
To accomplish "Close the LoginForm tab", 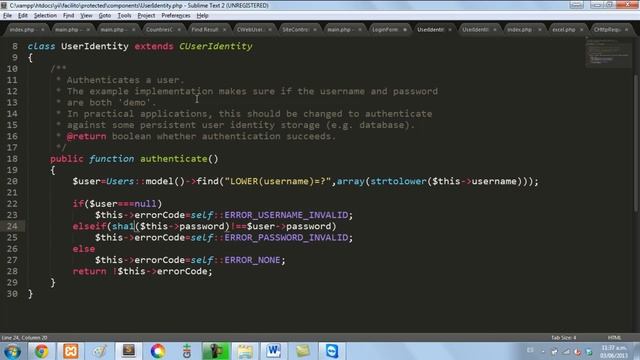I will 404,30.
